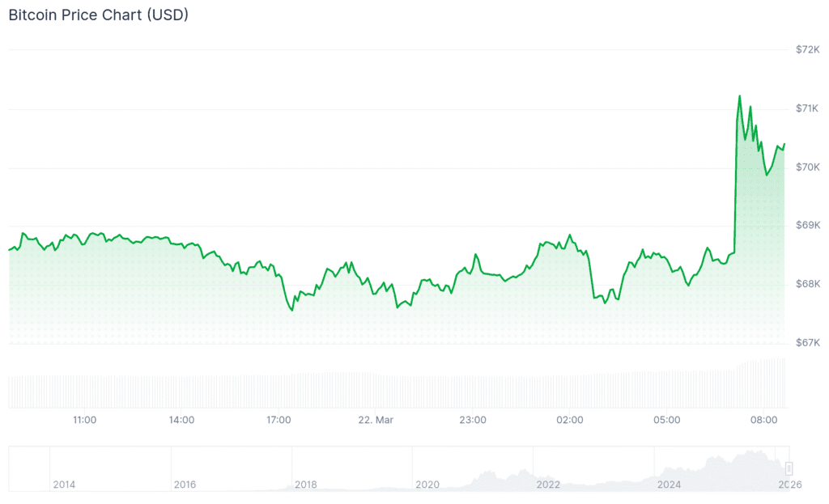Image resolution: width=829 pixels, height=504 pixels.
Task: Click the 08:00 x-axis label
Action: click(764, 421)
